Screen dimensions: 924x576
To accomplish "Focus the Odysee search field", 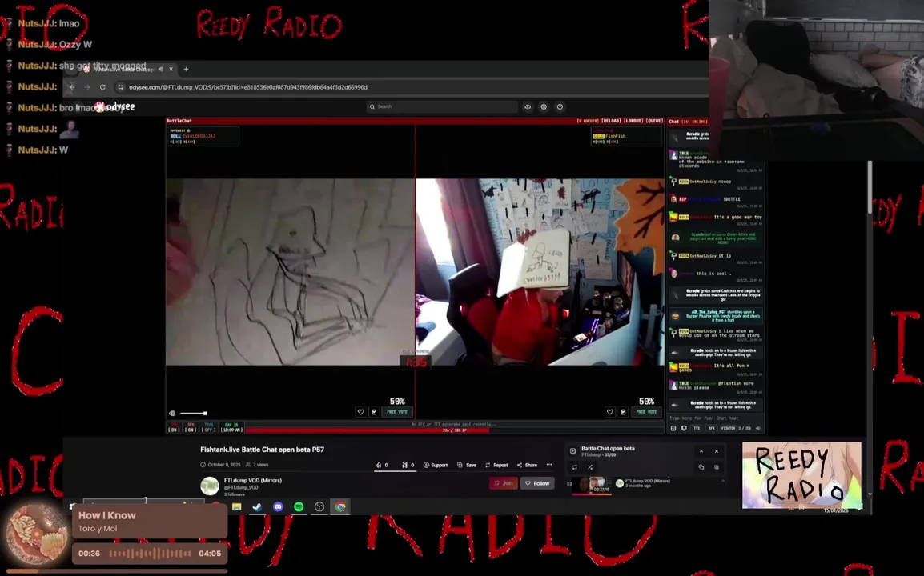I will tap(442, 106).
